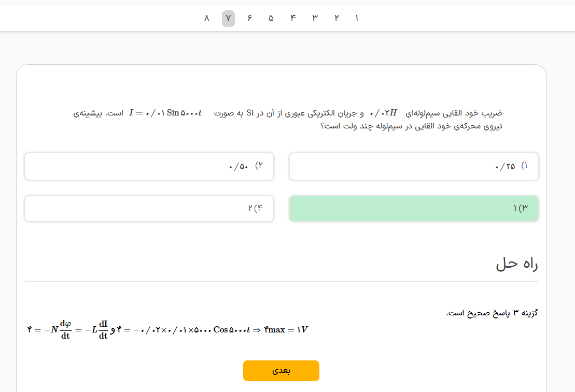This screenshot has width=575, height=392.
Task: Click the current formula I = ۰/۰۱ Sin ۵۰۰۰t
Action: point(166,113)
